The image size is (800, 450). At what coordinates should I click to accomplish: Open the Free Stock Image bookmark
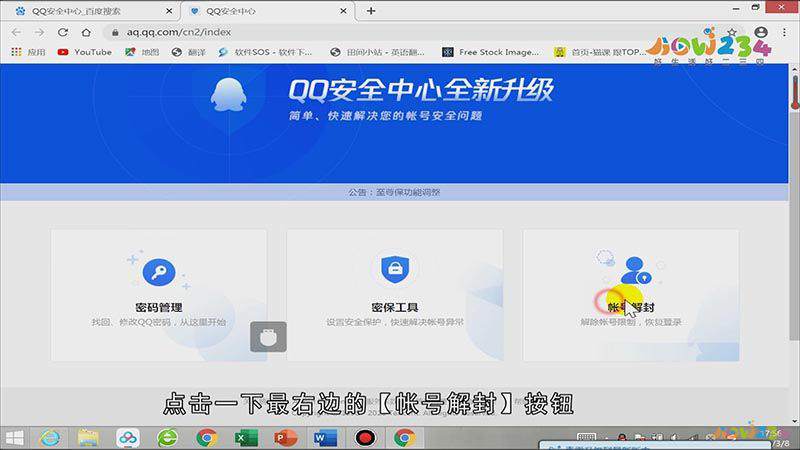[x=491, y=52]
